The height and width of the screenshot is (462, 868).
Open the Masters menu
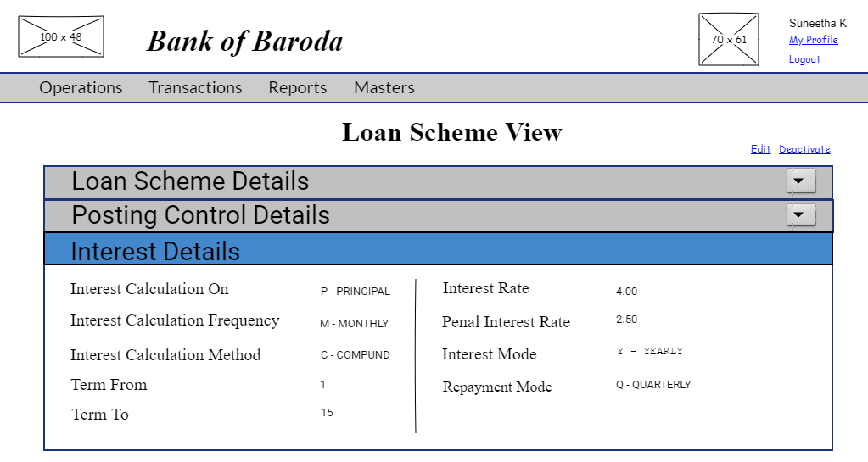(x=384, y=87)
